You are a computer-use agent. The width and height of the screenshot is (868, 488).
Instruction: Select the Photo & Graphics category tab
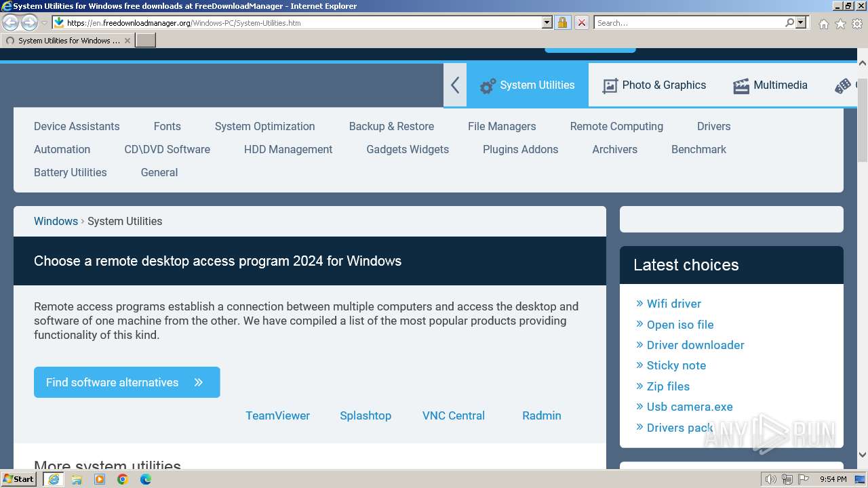coord(654,85)
